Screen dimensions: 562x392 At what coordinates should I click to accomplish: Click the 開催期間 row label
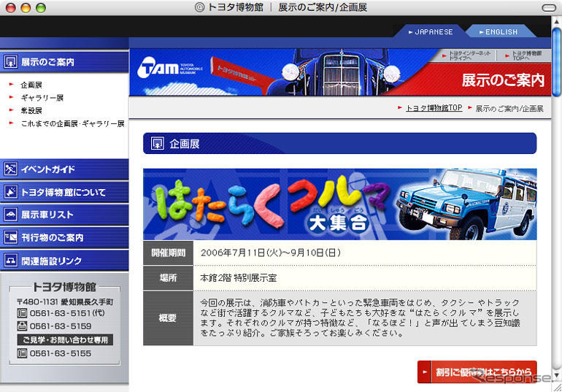click(168, 253)
